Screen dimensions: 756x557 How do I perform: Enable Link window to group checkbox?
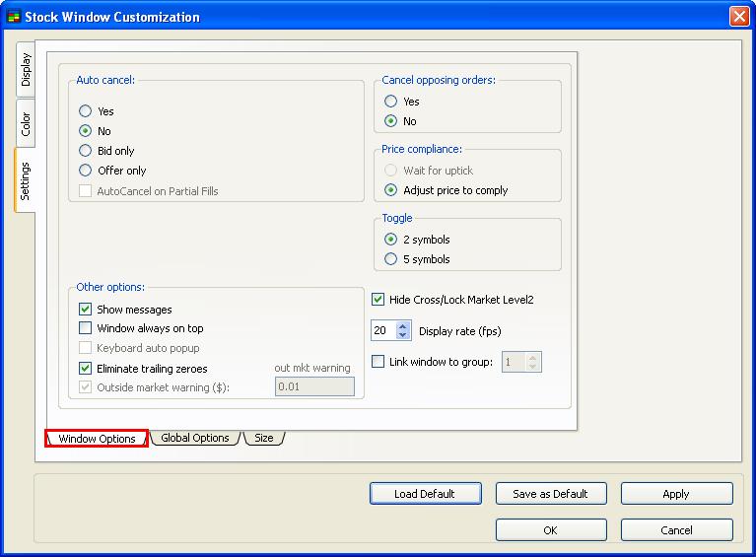pos(378,362)
